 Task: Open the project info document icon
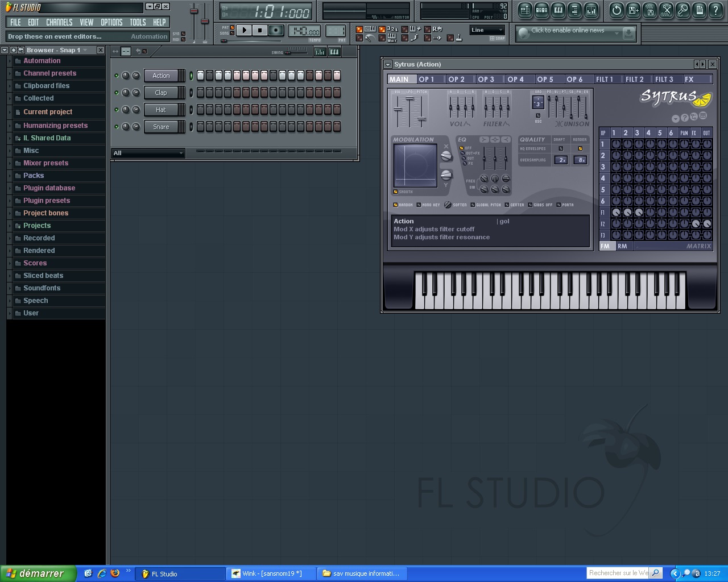pos(699,10)
